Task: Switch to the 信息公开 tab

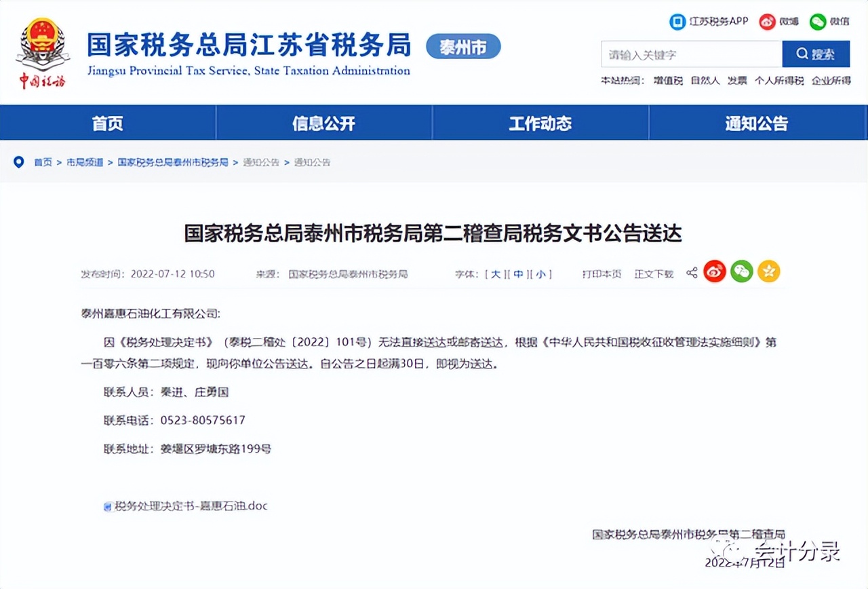Action: (323, 123)
